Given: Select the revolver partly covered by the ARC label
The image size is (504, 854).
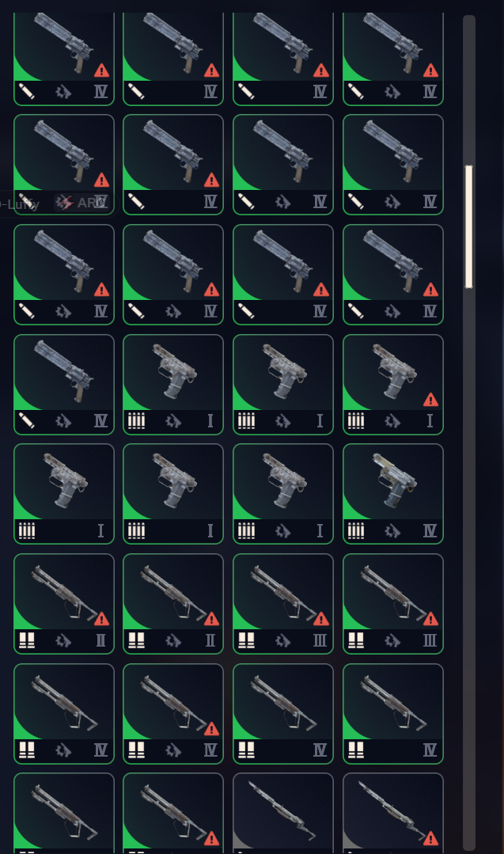Looking at the screenshot, I should (63, 165).
